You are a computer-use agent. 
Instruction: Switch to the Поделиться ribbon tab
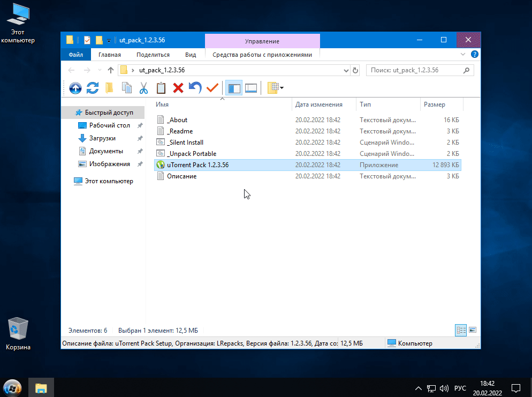point(153,55)
